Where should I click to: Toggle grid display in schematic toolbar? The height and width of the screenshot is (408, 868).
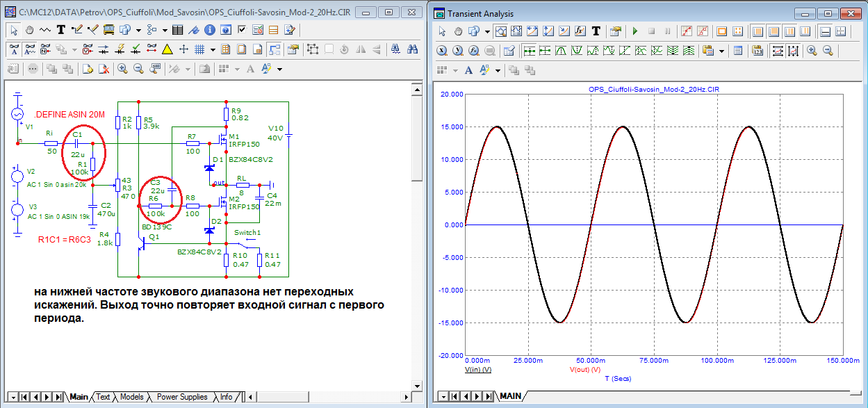pos(199,49)
